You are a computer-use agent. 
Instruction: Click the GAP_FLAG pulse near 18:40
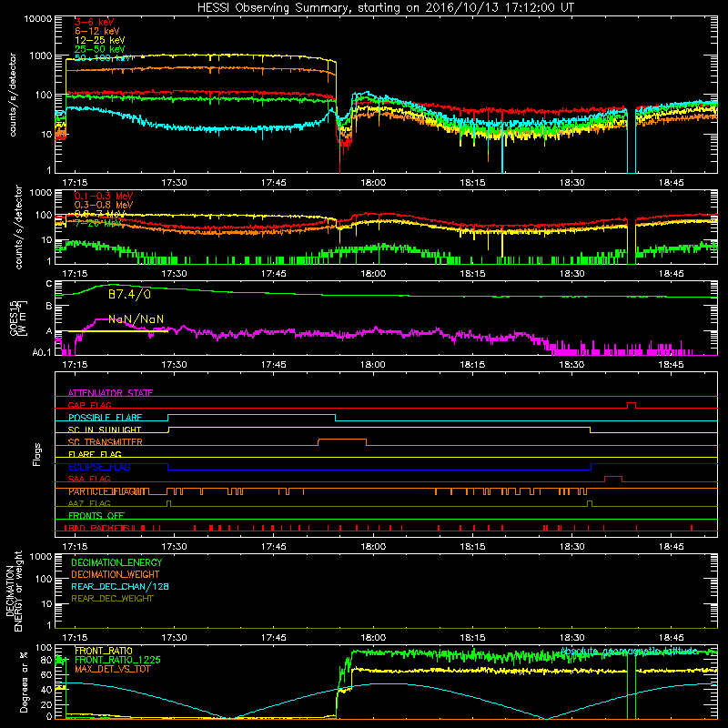coord(632,405)
